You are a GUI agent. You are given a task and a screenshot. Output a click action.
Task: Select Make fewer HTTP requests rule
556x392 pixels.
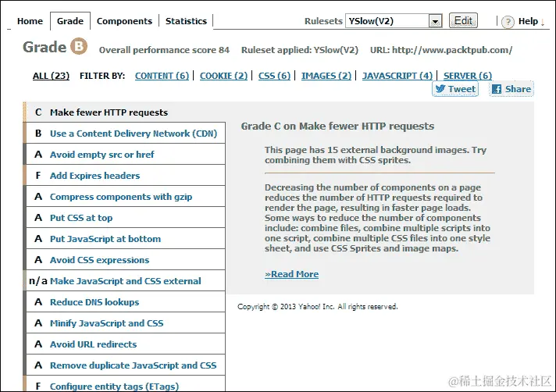(126, 112)
